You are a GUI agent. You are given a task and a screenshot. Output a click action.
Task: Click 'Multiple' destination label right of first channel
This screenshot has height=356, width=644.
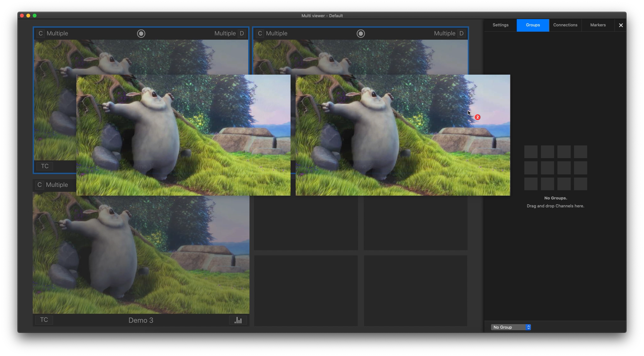tap(225, 33)
